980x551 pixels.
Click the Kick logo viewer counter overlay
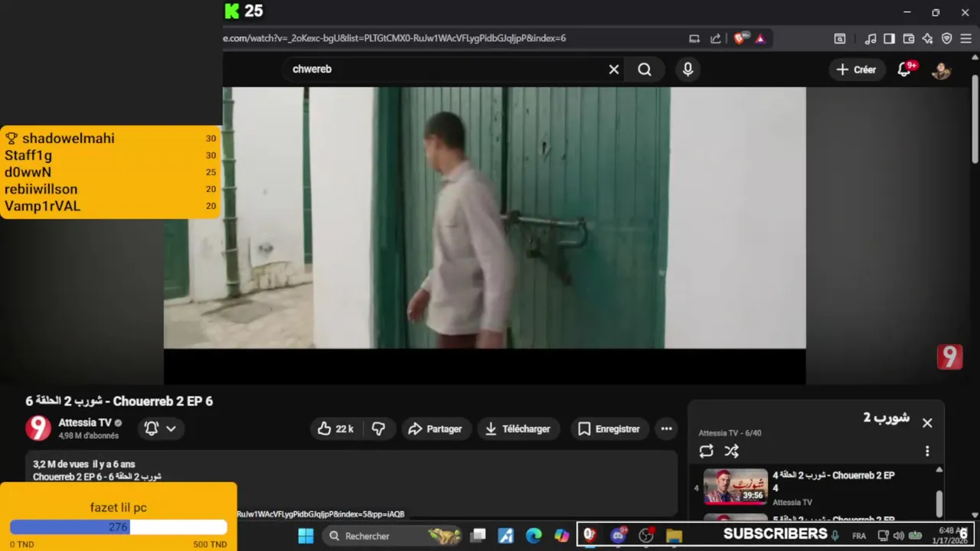tap(243, 11)
